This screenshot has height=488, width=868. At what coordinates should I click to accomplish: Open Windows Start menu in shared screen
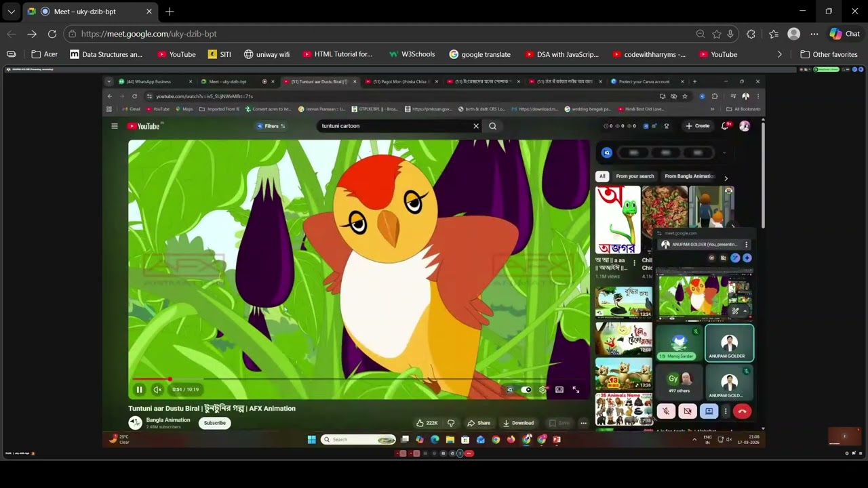point(312,440)
